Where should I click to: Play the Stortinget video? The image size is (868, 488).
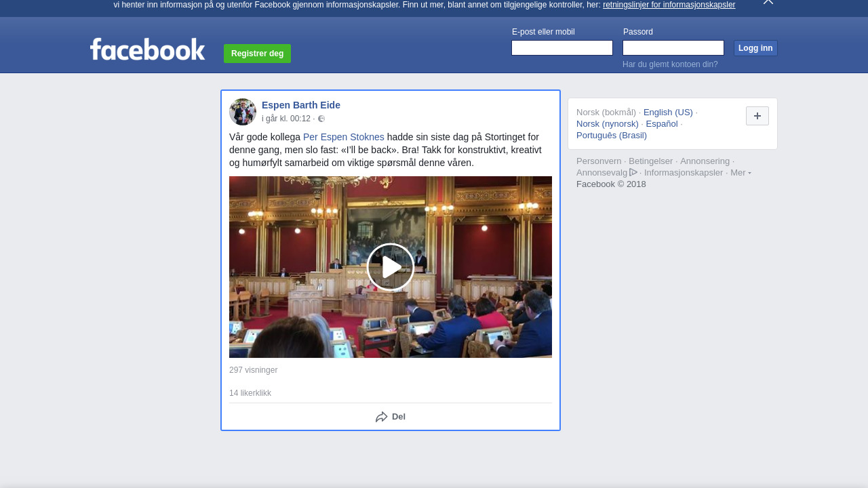pyautogui.click(x=391, y=267)
